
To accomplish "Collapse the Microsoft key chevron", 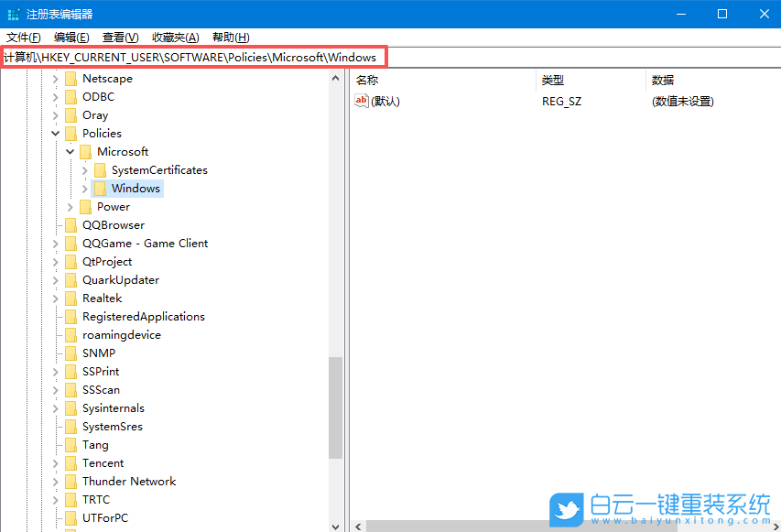I will tap(70, 151).
